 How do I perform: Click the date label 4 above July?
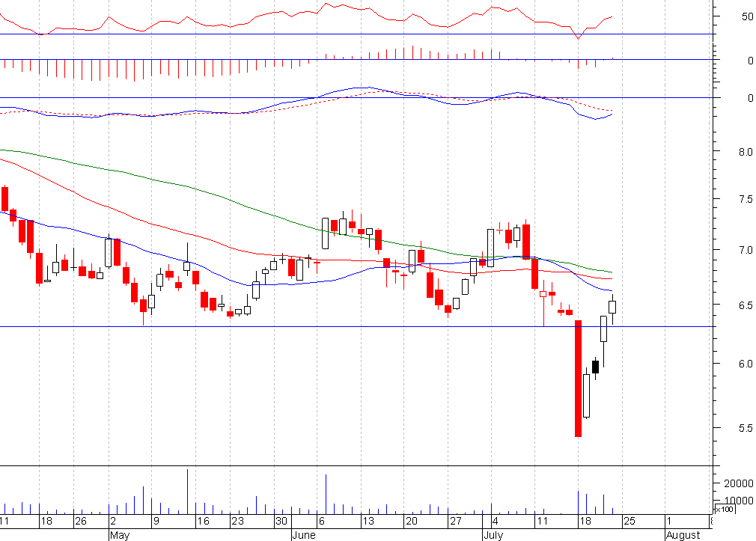(496, 522)
